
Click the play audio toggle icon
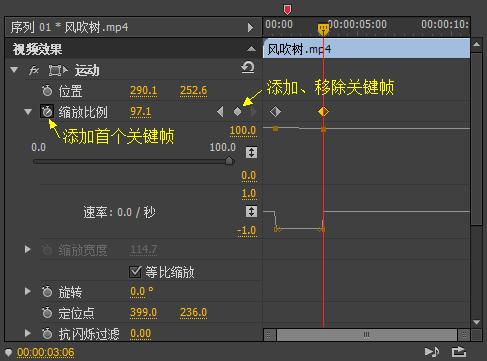(432, 352)
